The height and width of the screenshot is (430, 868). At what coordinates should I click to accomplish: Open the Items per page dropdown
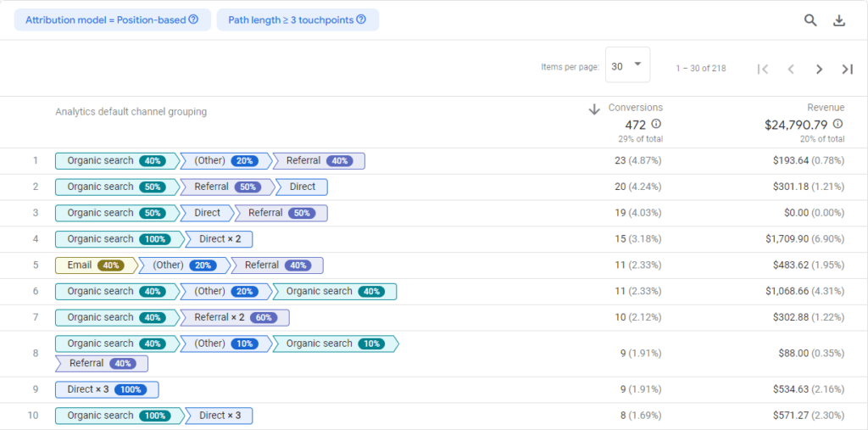[627, 65]
